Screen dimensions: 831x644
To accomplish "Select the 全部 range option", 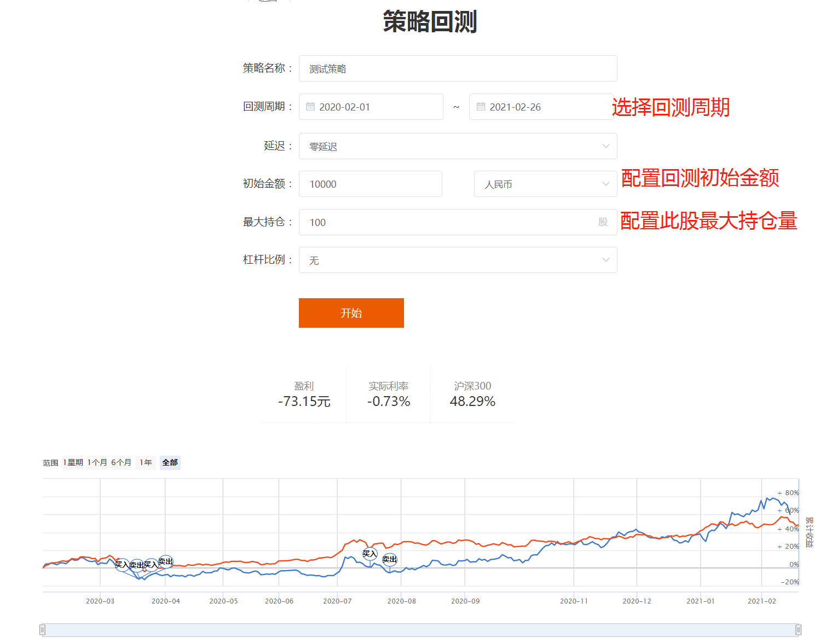I will [x=170, y=463].
